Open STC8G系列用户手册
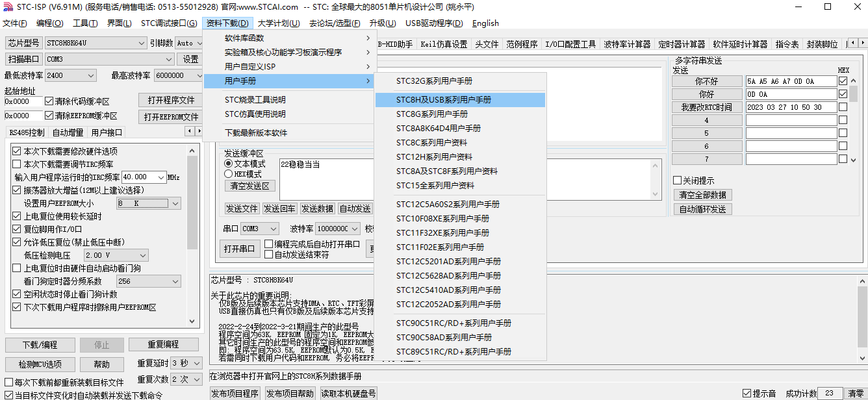The image size is (868, 400). pos(460,114)
